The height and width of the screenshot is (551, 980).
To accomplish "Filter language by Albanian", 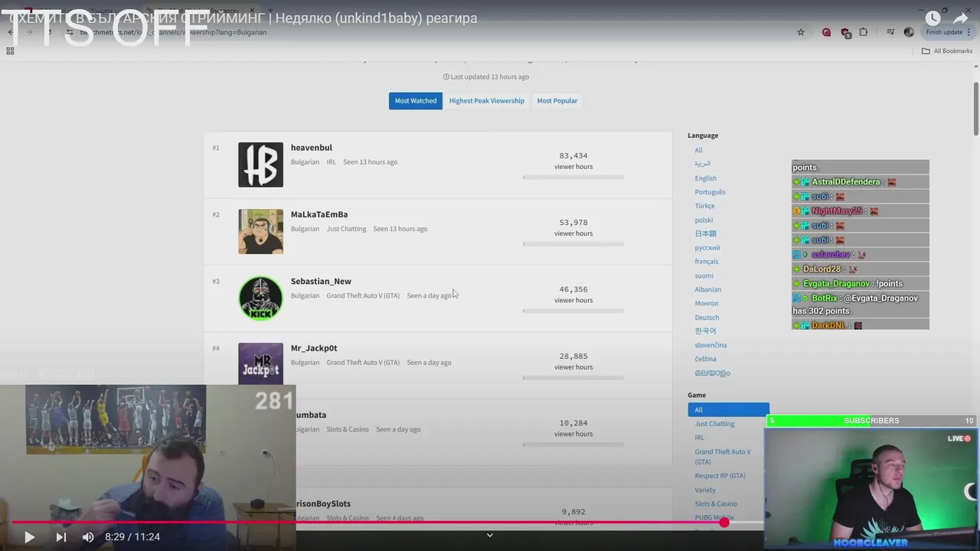I will 708,289.
